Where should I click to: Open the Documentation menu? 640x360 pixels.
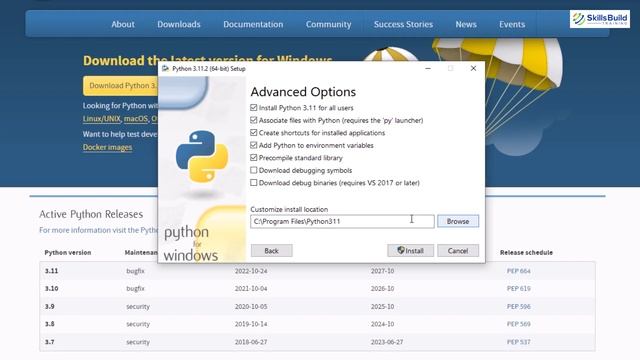point(253,24)
